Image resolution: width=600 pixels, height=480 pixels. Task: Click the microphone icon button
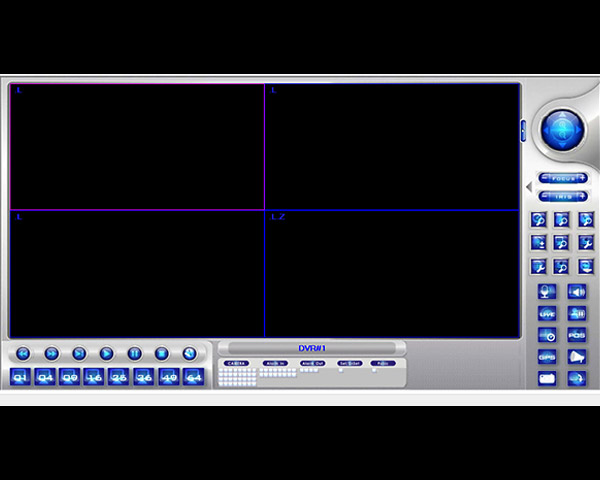(547, 291)
